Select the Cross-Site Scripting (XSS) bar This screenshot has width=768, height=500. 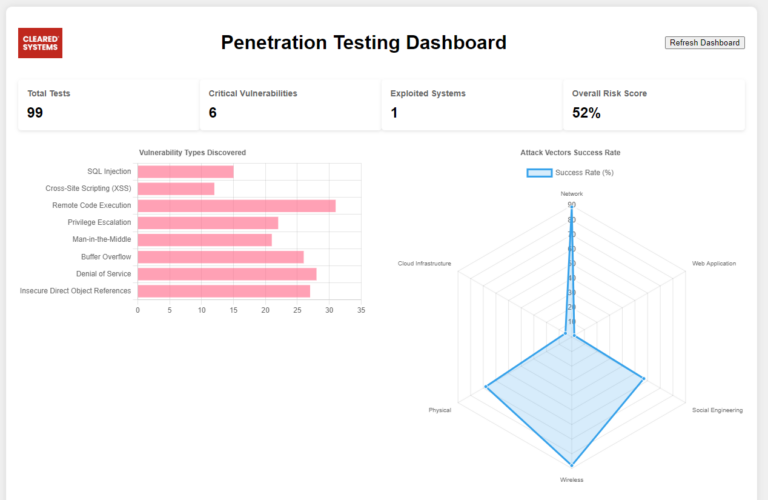[176, 189]
